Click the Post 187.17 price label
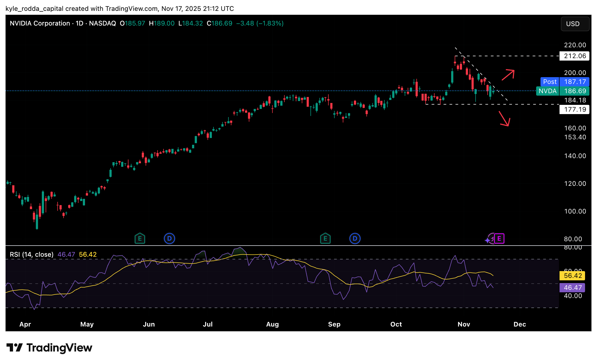Screen dimensions: 597x364 click(x=565, y=81)
